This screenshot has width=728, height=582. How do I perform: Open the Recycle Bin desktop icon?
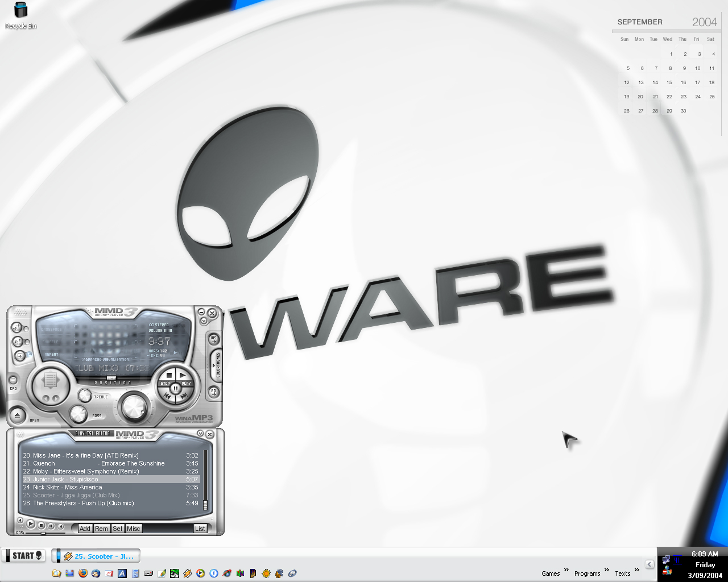[x=20, y=15]
